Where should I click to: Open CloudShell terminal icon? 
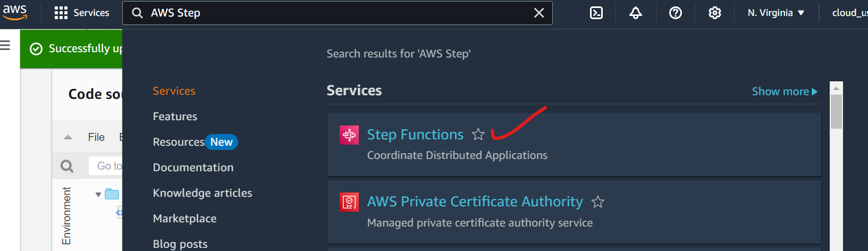(x=596, y=13)
